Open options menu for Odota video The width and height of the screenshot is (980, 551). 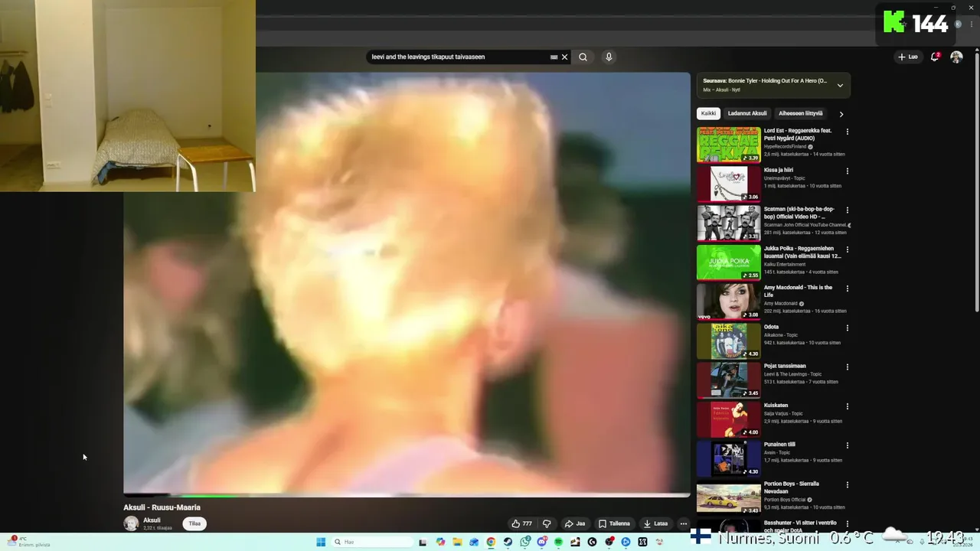pyautogui.click(x=847, y=328)
